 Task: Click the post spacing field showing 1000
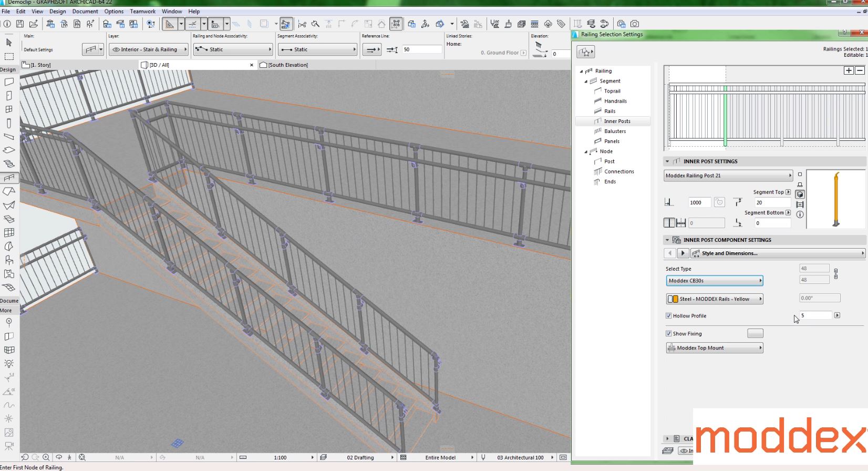(699, 202)
